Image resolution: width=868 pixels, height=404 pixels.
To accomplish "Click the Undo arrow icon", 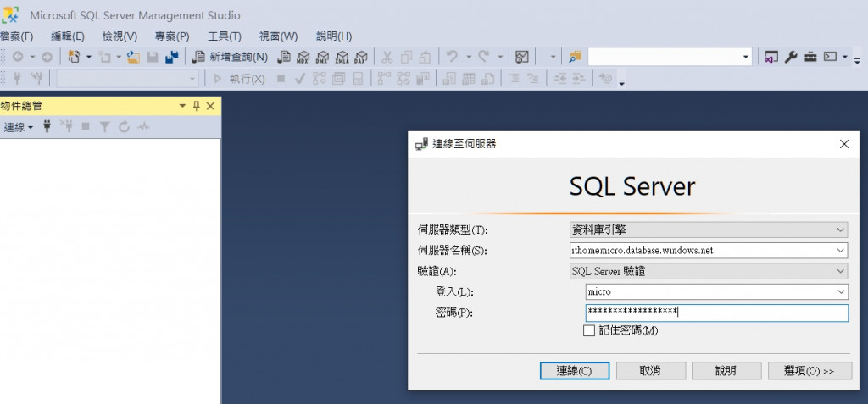I will [x=453, y=57].
